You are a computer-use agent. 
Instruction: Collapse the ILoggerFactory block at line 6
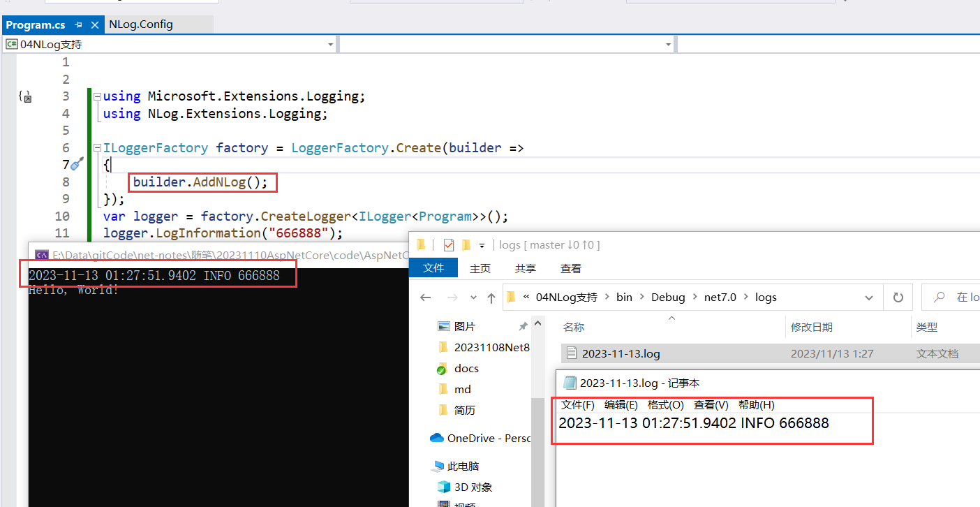tap(97, 147)
